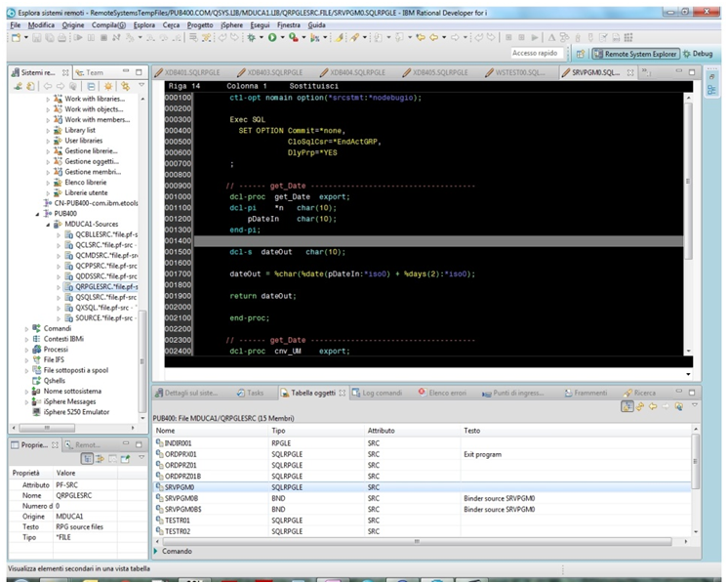Toggle the Remote System Explorer perspective button
Viewport: 728px width, 584px height.
(635, 54)
